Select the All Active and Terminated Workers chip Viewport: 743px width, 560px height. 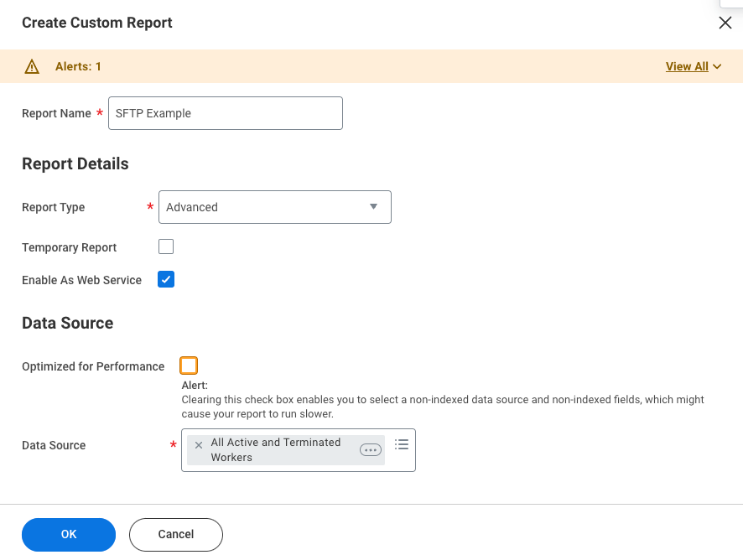(275, 449)
